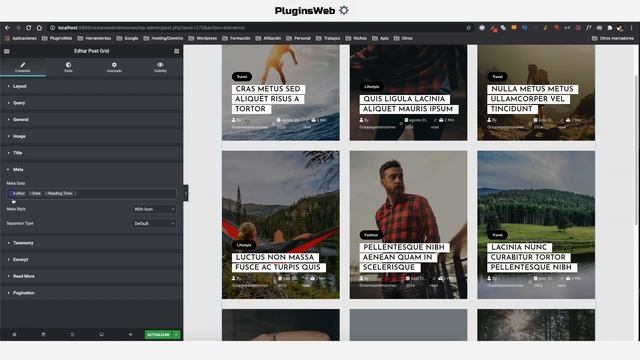
Task: Click the preview vertical scrollbar
Action: (x=636, y=149)
